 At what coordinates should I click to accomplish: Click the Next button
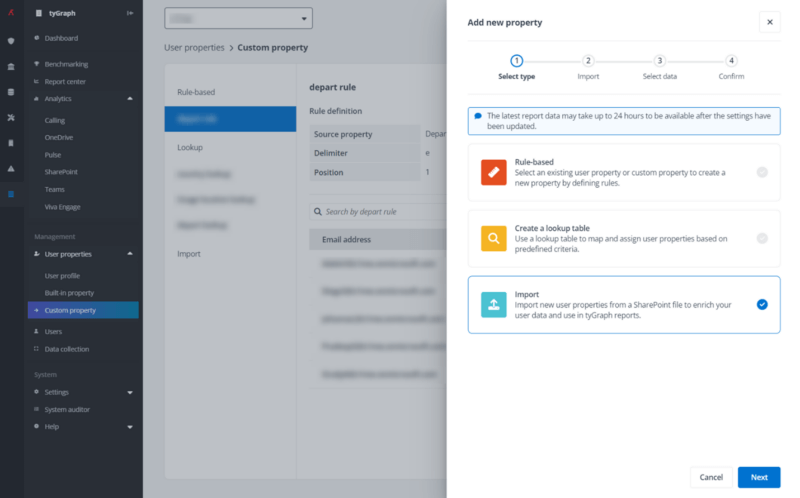(759, 477)
